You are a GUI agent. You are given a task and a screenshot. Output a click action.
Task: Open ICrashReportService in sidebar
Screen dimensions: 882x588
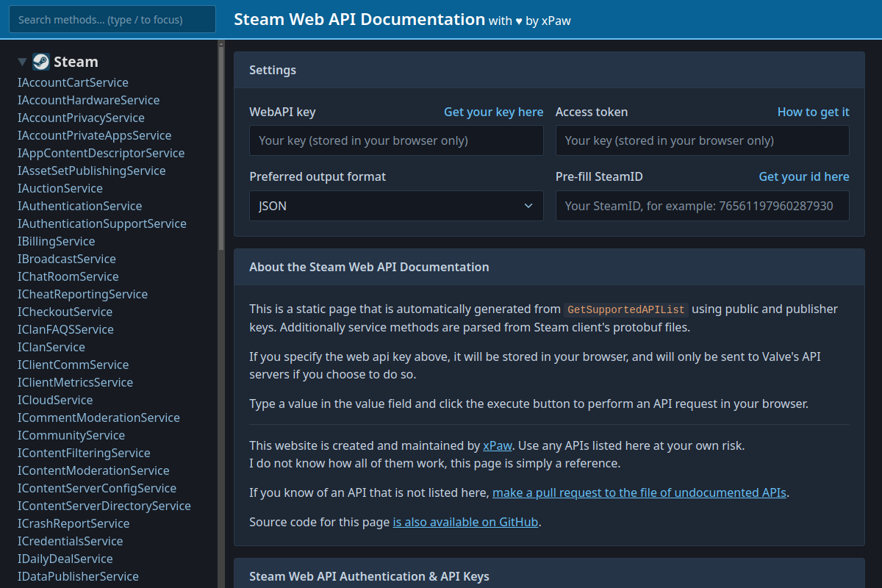73,523
